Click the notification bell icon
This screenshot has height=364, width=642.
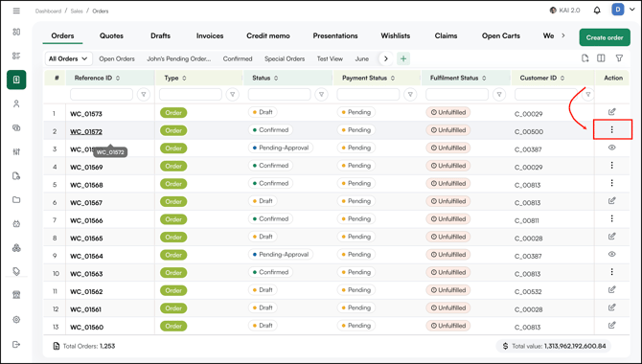pos(597,11)
